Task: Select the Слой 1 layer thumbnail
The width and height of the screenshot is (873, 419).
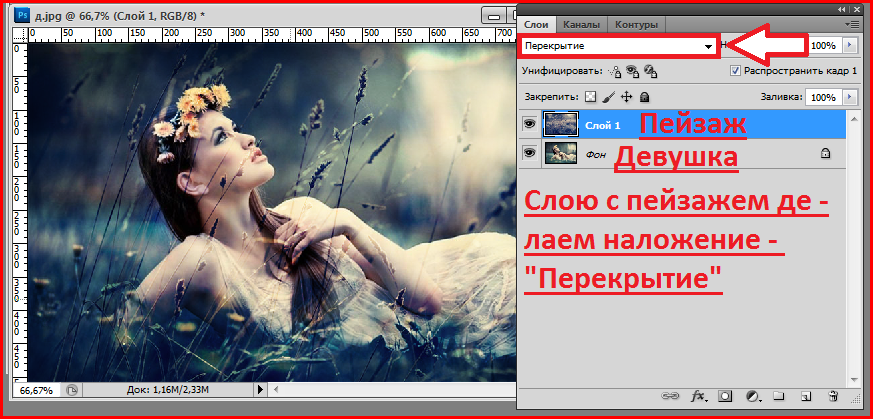Action: click(x=561, y=125)
